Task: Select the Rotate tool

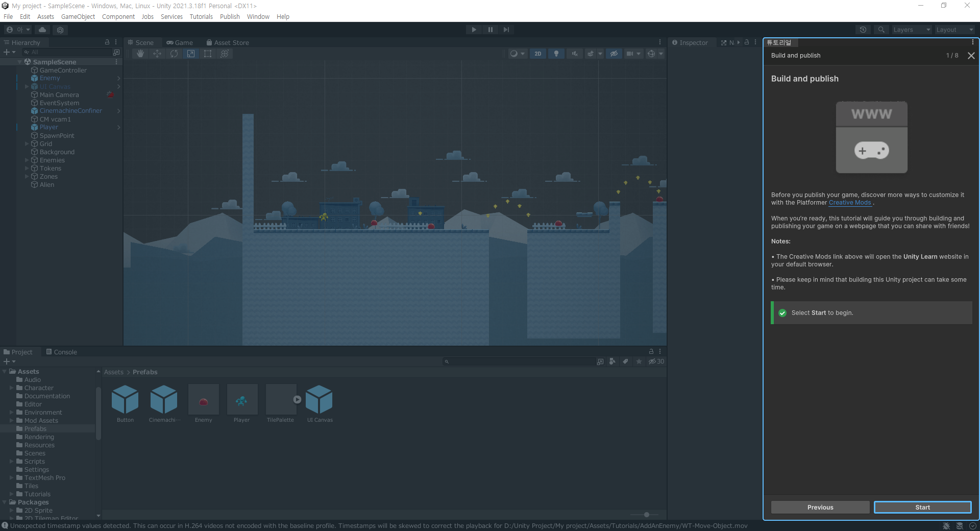Action: coord(174,54)
